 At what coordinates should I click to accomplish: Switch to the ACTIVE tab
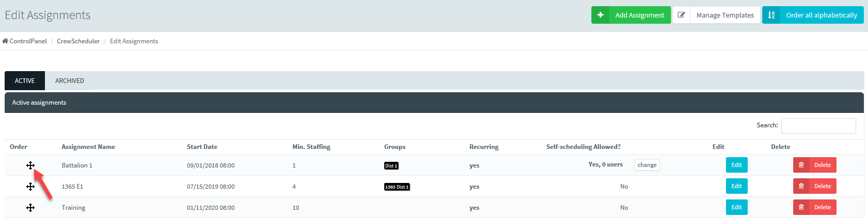click(x=25, y=81)
